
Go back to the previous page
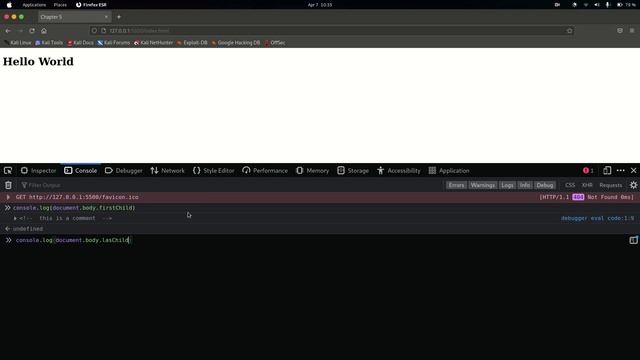8,31
